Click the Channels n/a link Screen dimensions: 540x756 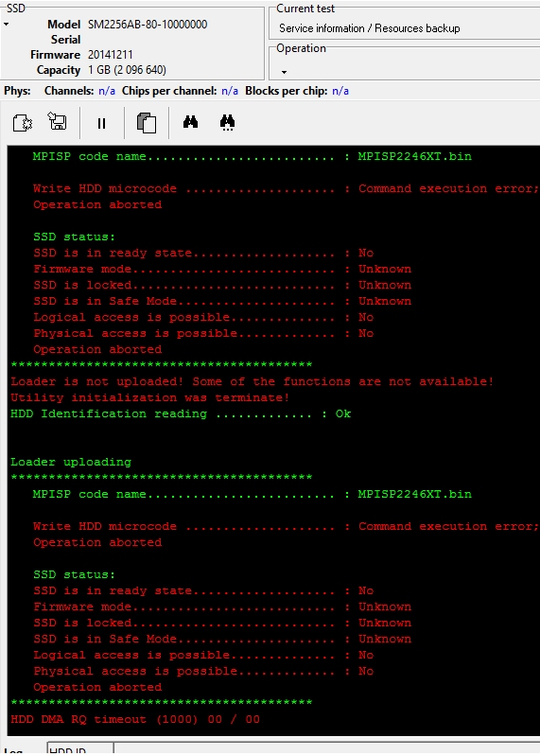(107, 91)
